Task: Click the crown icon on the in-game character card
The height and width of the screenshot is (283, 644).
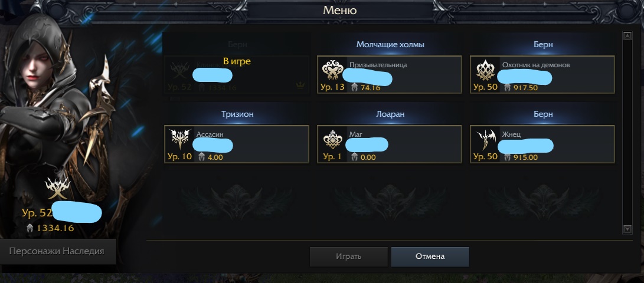Action: (x=300, y=85)
